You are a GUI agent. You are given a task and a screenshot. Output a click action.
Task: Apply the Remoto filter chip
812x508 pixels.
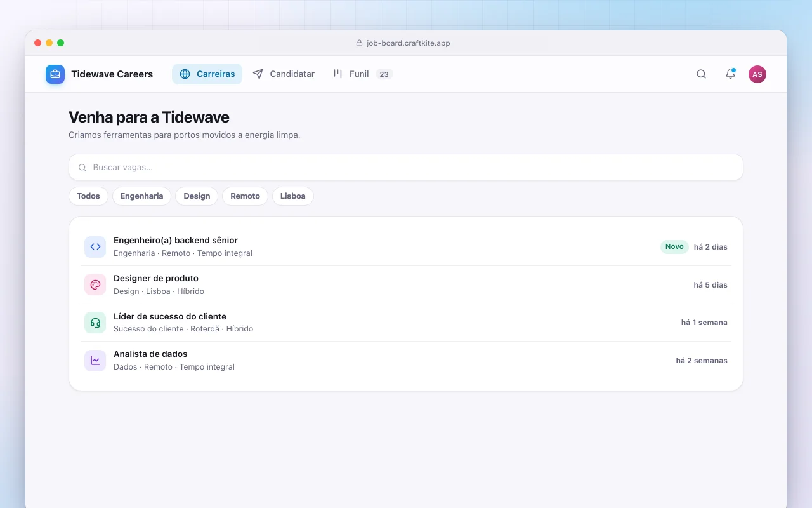(245, 196)
